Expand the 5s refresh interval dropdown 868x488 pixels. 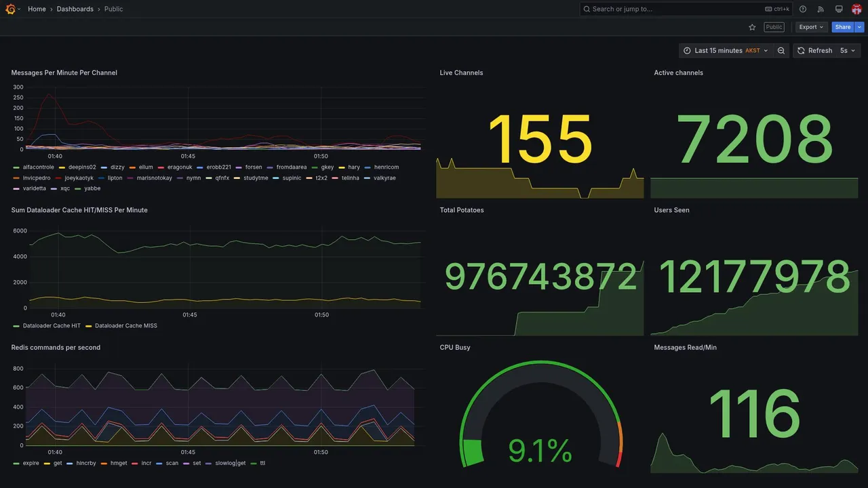click(848, 51)
